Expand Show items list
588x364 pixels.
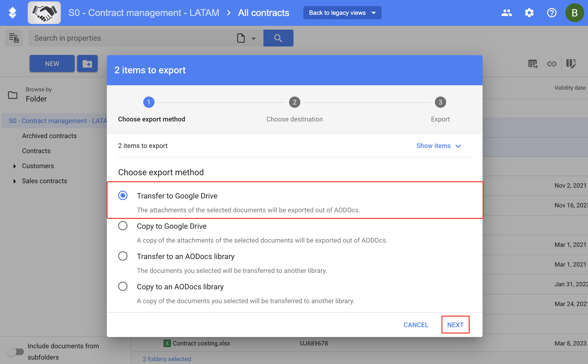pyautogui.click(x=438, y=146)
